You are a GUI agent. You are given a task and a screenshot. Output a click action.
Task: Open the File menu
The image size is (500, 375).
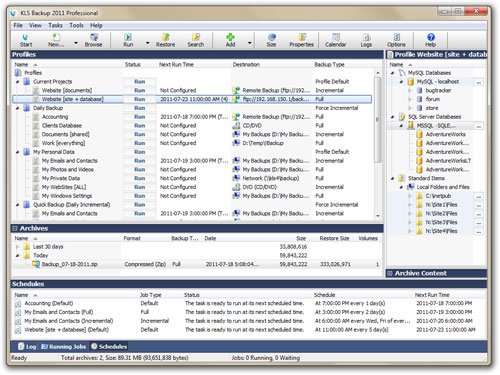click(18, 25)
